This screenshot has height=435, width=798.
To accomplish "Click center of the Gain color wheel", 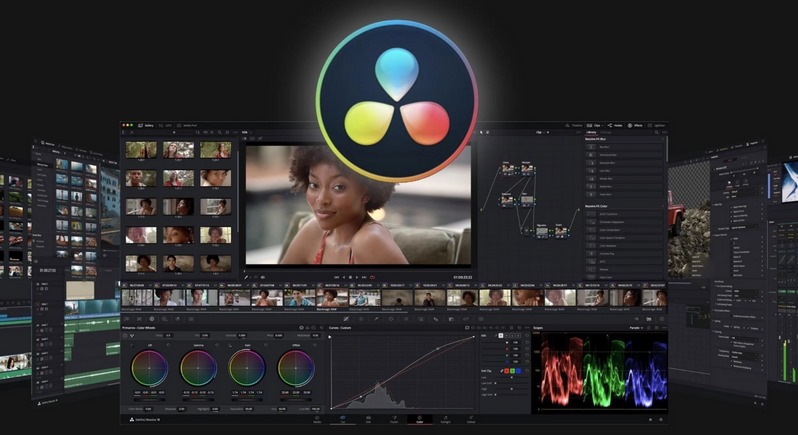I will 247,368.
